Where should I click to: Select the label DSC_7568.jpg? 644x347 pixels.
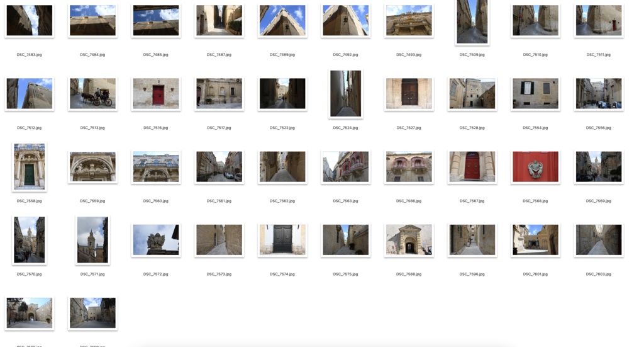pyautogui.click(x=535, y=201)
